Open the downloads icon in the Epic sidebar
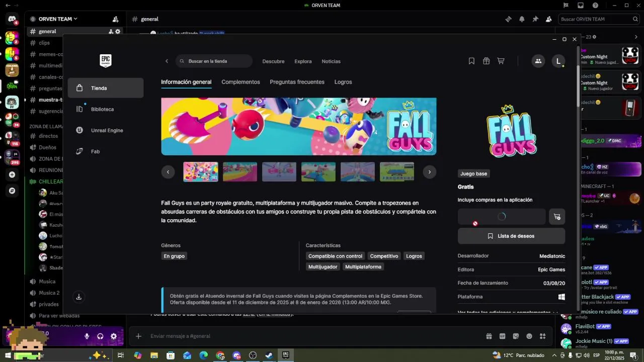This screenshot has height=362, width=644. tap(79, 297)
